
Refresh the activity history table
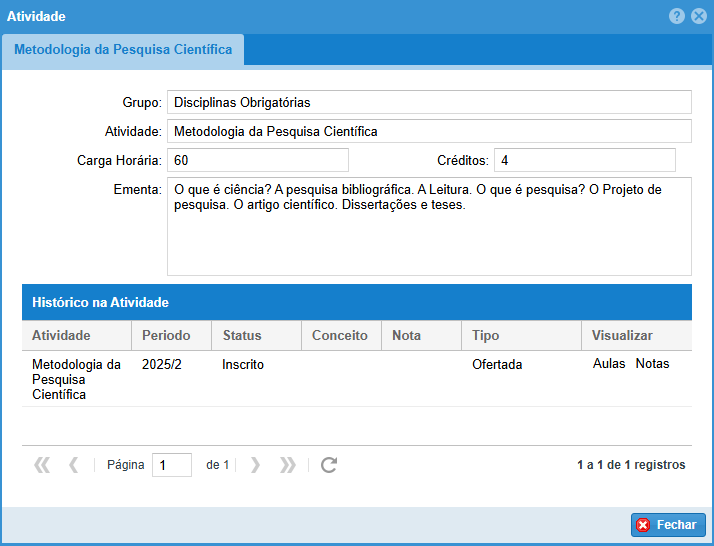(328, 465)
